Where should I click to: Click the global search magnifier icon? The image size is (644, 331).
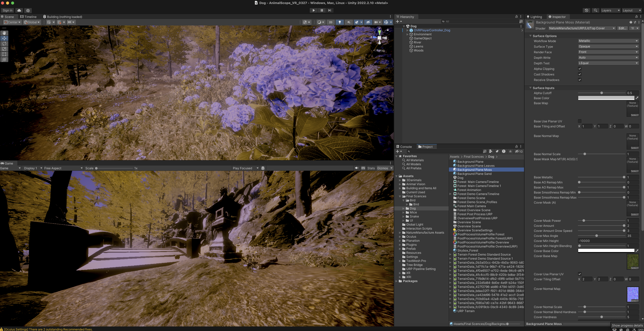(x=595, y=10)
